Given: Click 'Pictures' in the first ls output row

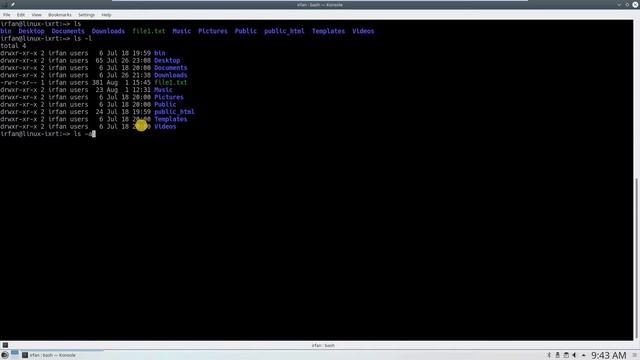Looking at the screenshot, I should click(x=213, y=31).
